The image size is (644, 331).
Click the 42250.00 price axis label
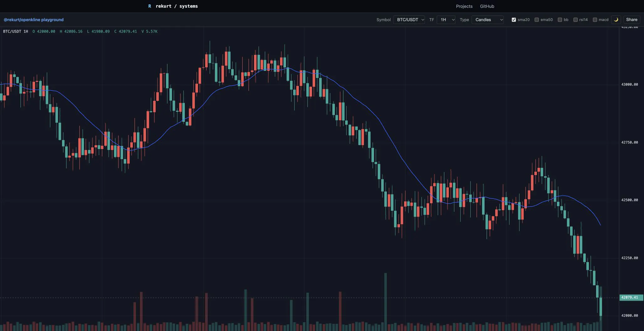point(630,258)
